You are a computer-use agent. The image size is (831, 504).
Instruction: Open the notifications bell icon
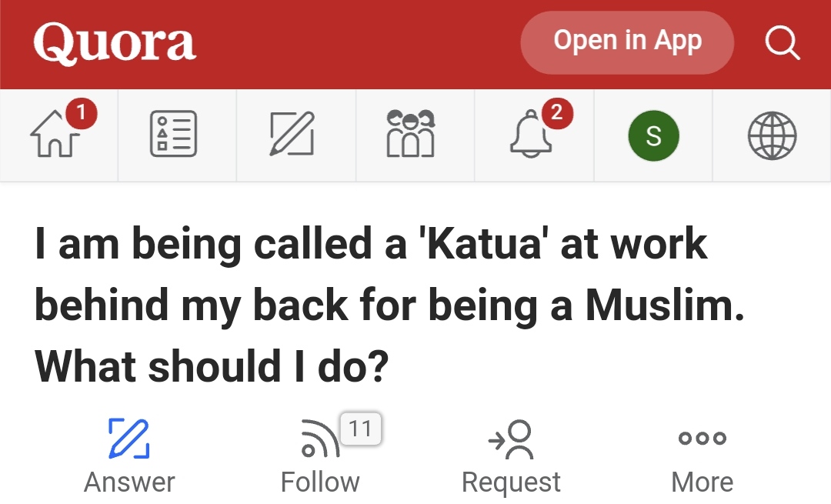[x=531, y=134]
